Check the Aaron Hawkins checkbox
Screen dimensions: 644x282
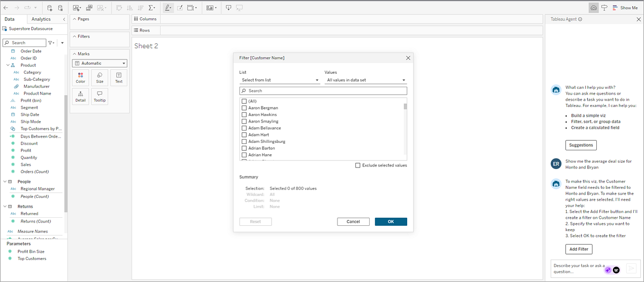pos(244,115)
